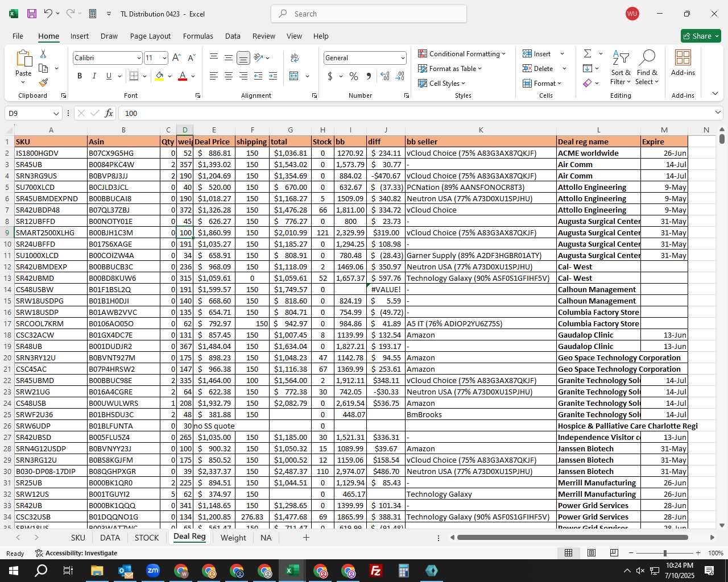Click the calculator icon in quick access toolbar
This screenshot has width=728, height=582.
tap(93, 14)
